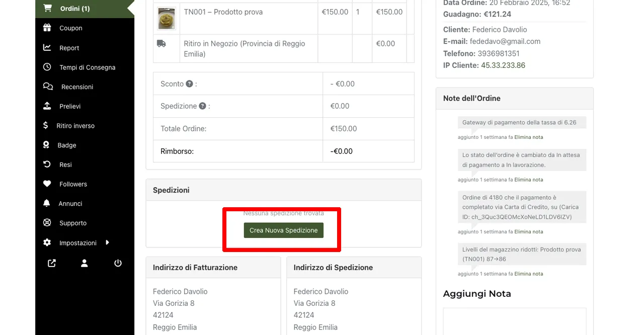644x335 pixels.
Task: Click the Indirizzo di Fatturazione heading
Action: (195, 268)
